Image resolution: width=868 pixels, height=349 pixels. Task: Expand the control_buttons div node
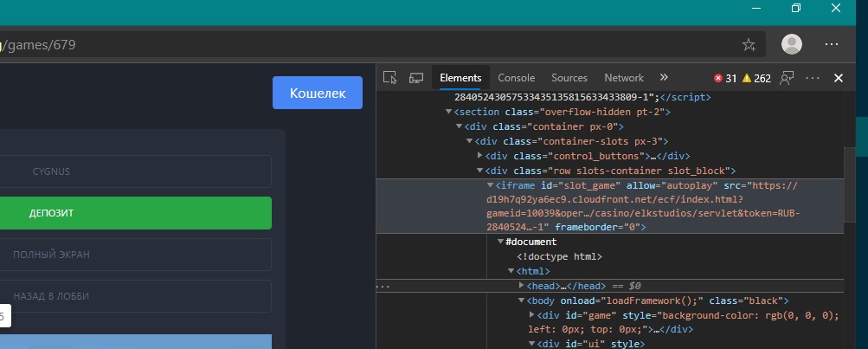(480, 156)
